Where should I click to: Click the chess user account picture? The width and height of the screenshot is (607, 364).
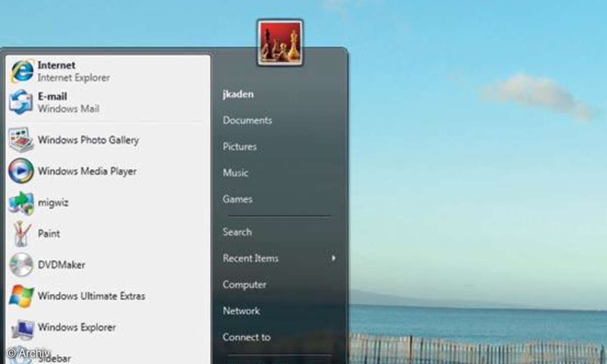coord(280,42)
